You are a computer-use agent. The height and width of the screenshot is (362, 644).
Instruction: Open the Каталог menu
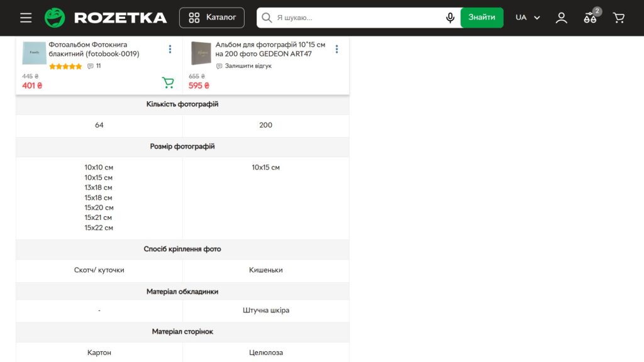click(x=212, y=18)
